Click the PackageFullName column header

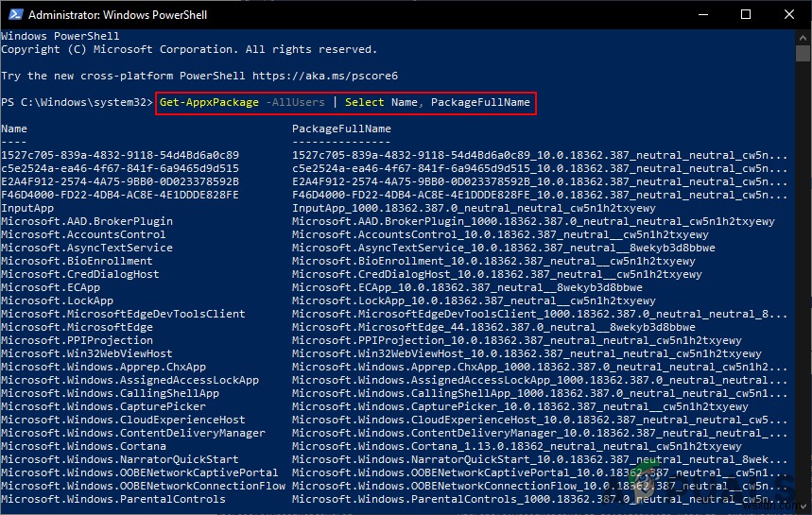[341, 129]
